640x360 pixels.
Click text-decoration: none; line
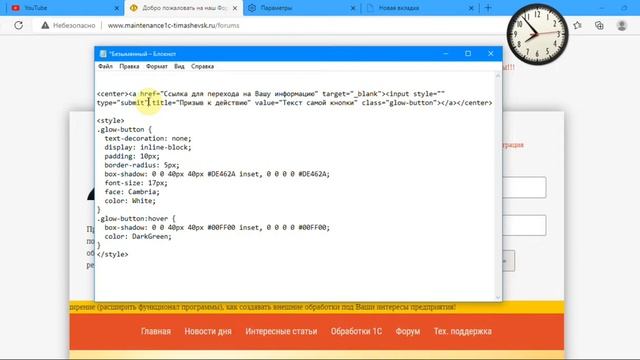[148, 138]
